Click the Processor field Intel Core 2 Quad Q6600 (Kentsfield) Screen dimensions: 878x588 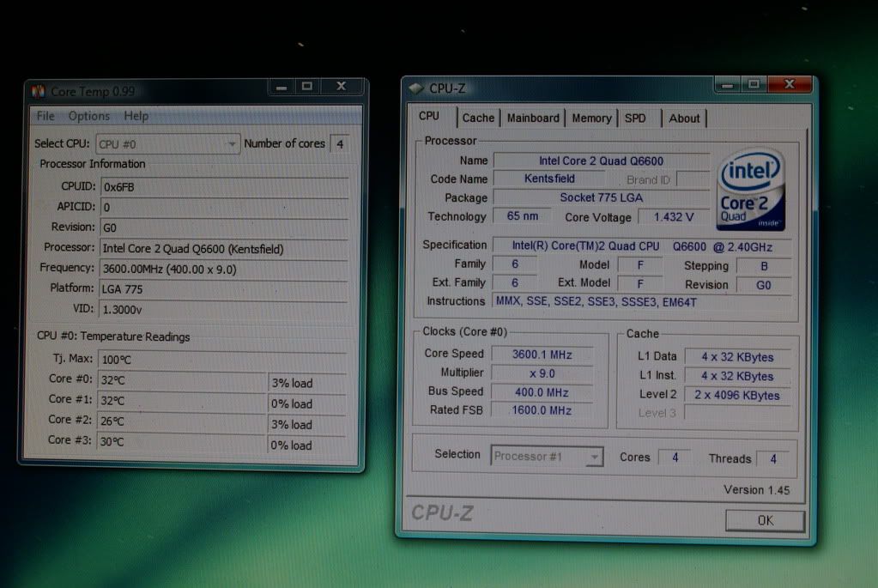(x=224, y=249)
